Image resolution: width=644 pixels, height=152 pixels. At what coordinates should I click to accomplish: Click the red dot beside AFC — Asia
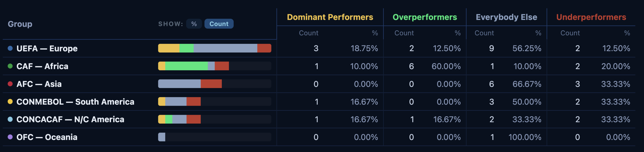(x=10, y=84)
